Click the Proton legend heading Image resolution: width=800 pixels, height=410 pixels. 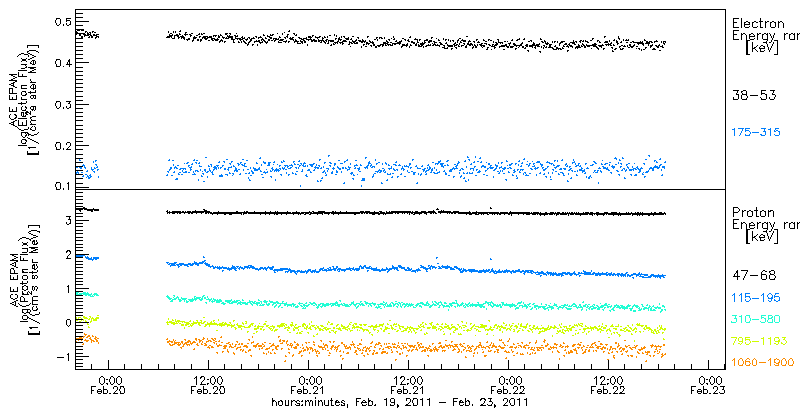[754, 212]
